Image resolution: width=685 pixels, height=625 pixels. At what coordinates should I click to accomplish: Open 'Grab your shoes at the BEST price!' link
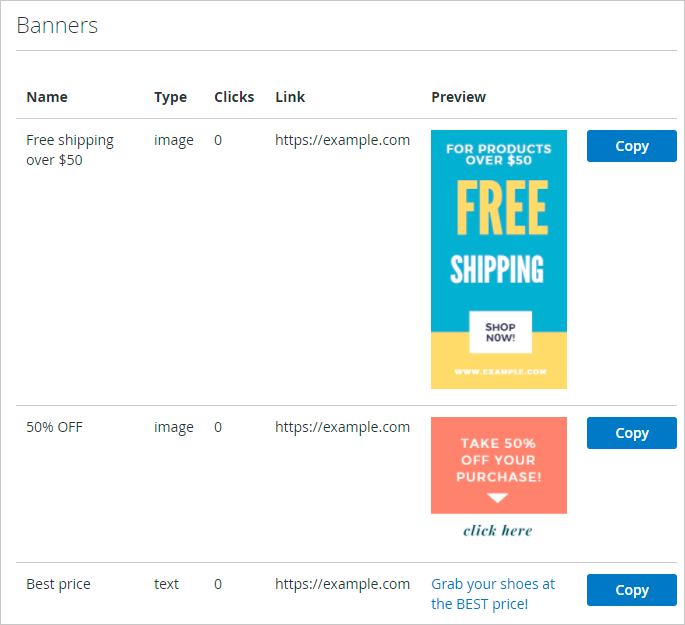tap(492, 594)
